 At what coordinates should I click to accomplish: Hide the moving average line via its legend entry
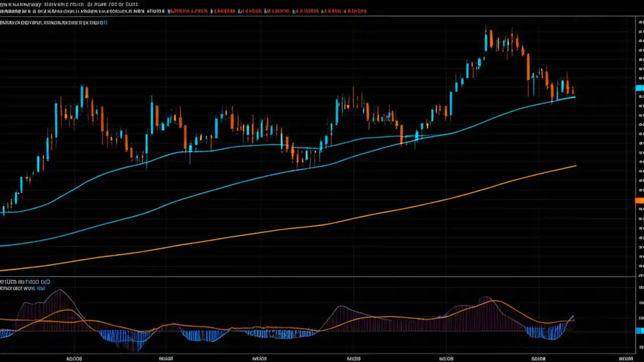pos(50,23)
